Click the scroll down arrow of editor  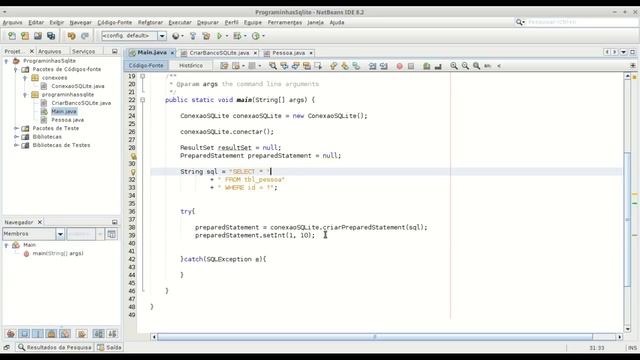point(627,329)
